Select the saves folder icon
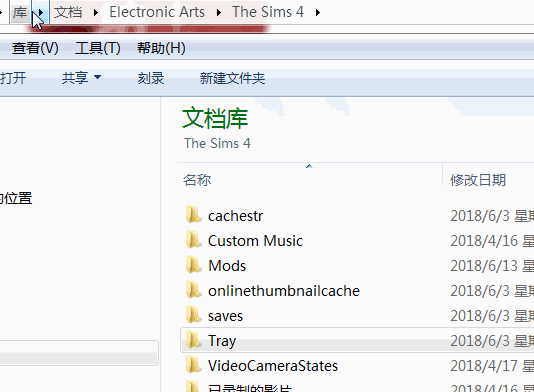The width and height of the screenshot is (534, 392). [194, 315]
